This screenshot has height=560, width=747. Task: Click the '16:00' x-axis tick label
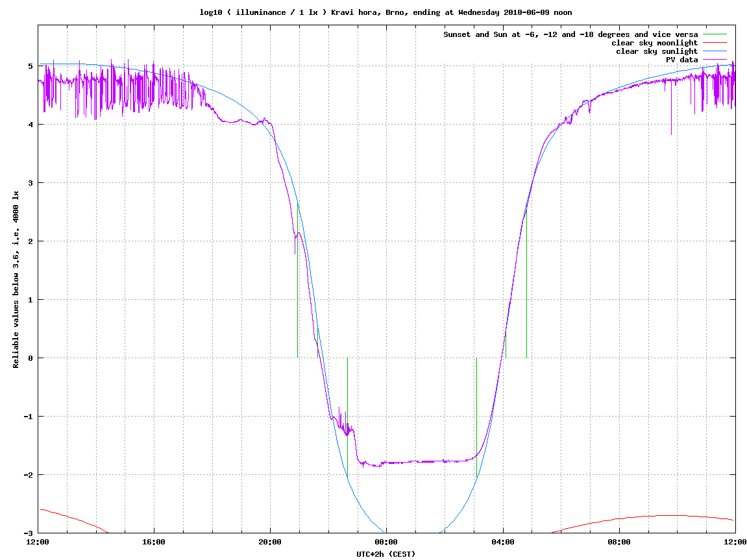[x=154, y=542]
